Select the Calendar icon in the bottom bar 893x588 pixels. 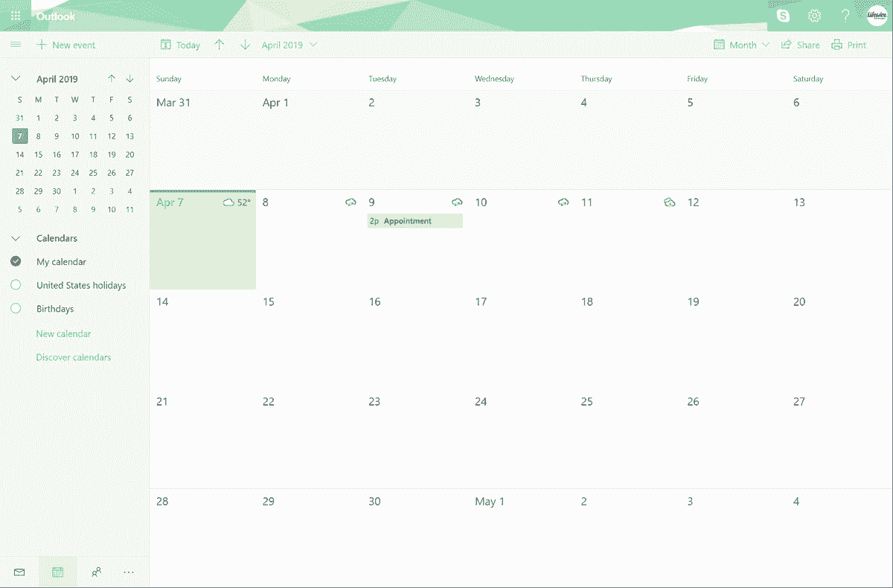coord(57,572)
